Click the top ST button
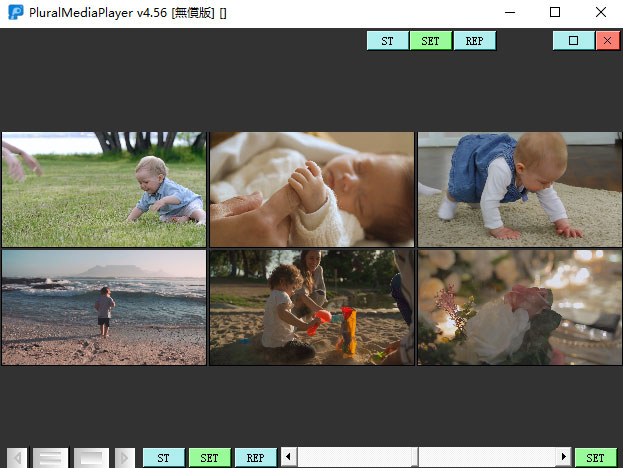The height and width of the screenshot is (468, 623). [387, 41]
